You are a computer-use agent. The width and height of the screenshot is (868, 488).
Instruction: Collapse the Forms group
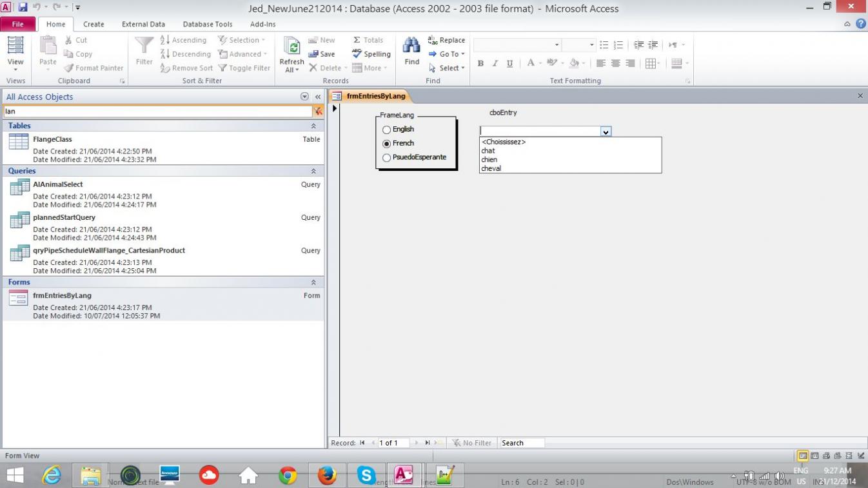tap(313, 282)
